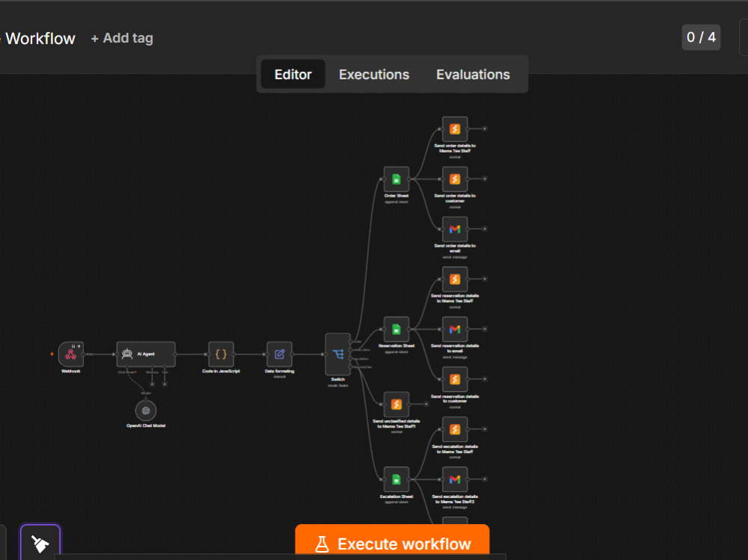Open the Escalation Sheet node
This screenshot has height=560, width=748.
(x=396, y=479)
